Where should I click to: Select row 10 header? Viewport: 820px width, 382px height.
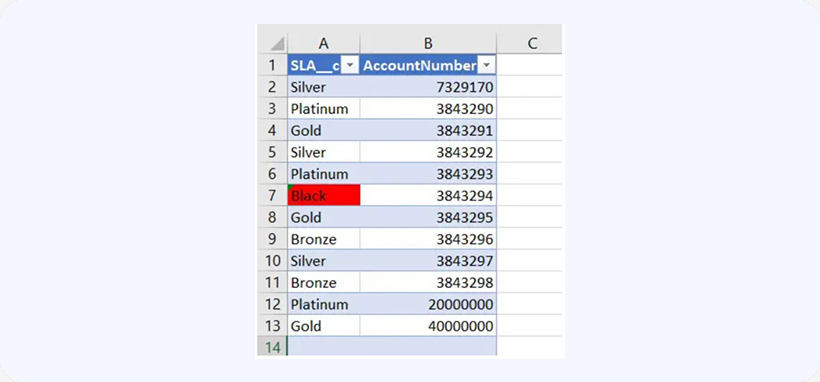[272, 261]
